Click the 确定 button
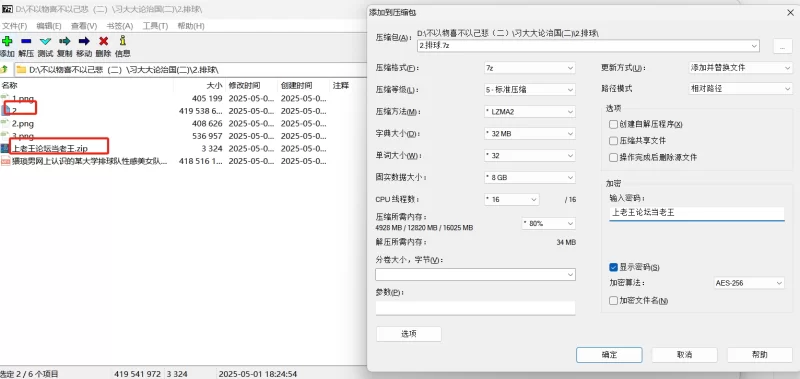Viewport: 800px width, 379px height. coord(609,355)
